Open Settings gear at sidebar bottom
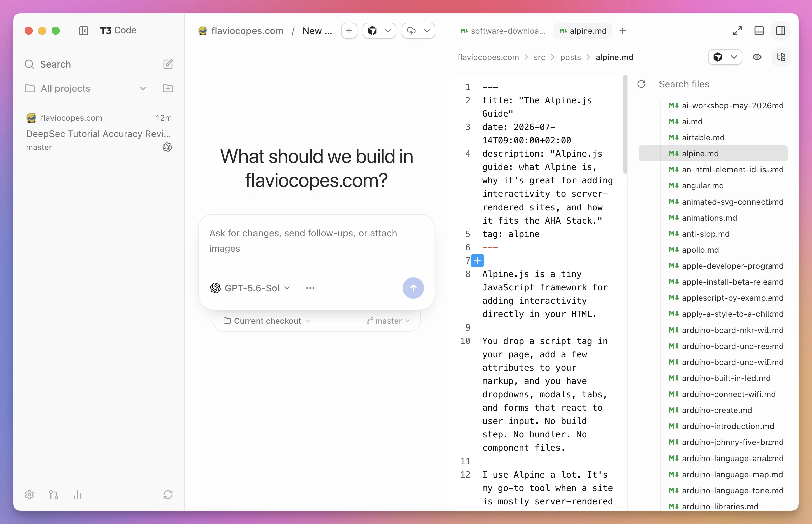Image resolution: width=812 pixels, height=524 pixels. pyautogui.click(x=30, y=494)
